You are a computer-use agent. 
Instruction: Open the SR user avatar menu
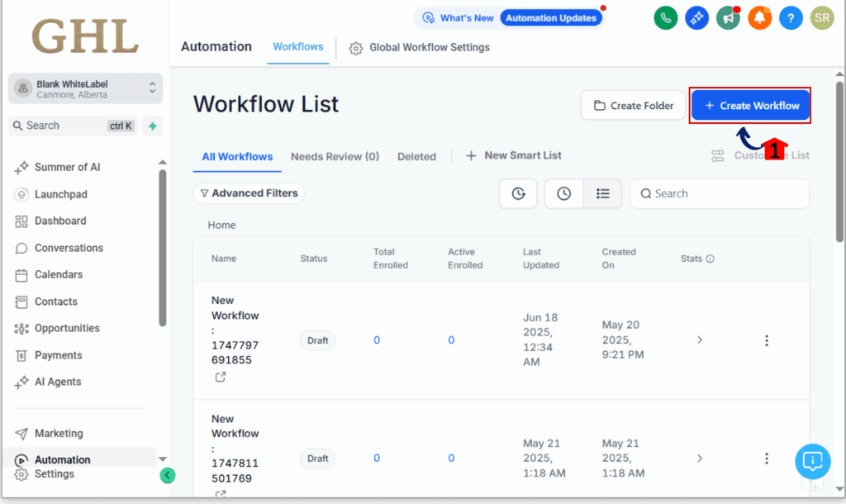(x=822, y=18)
